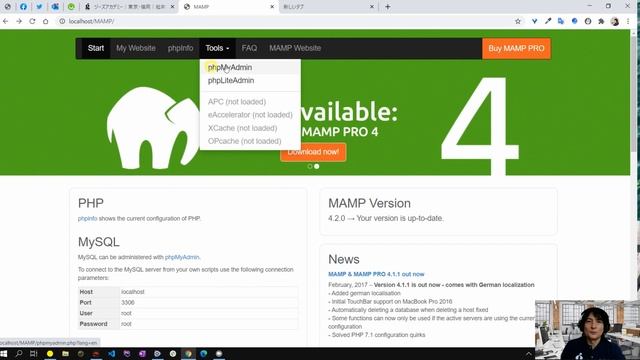Open the blue circular extension icon
The height and width of the screenshot is (360, 640).
[574, 21]
